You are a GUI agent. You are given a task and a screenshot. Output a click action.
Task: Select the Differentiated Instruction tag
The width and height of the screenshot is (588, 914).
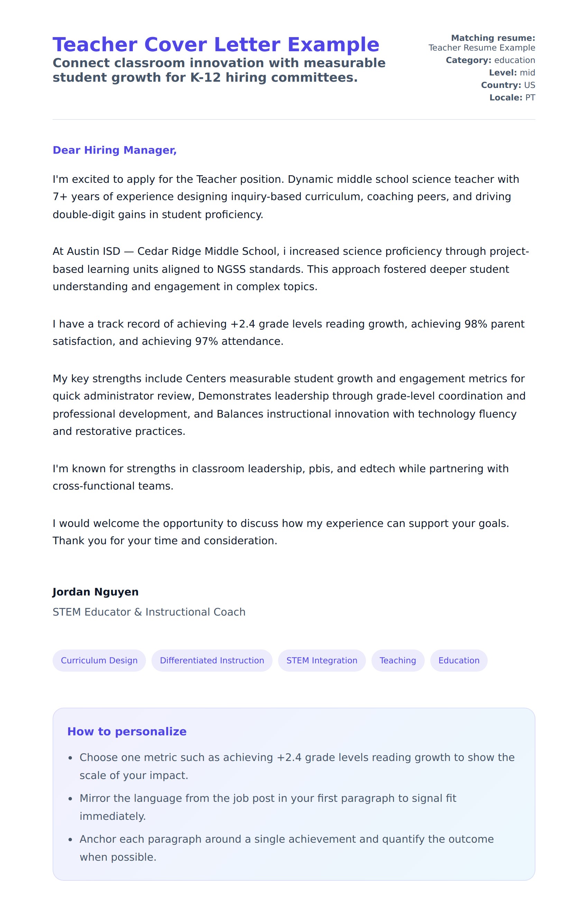[x=212, y=660]
